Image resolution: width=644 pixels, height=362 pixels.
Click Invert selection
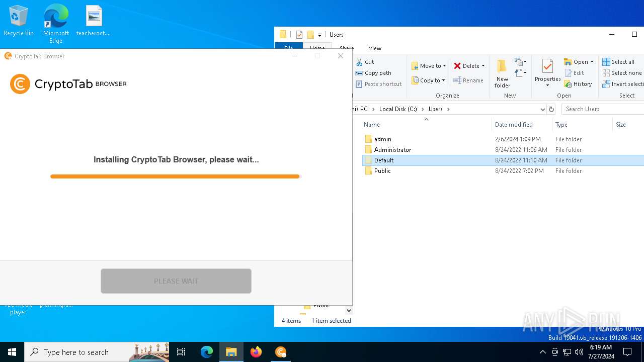(623, 84)
